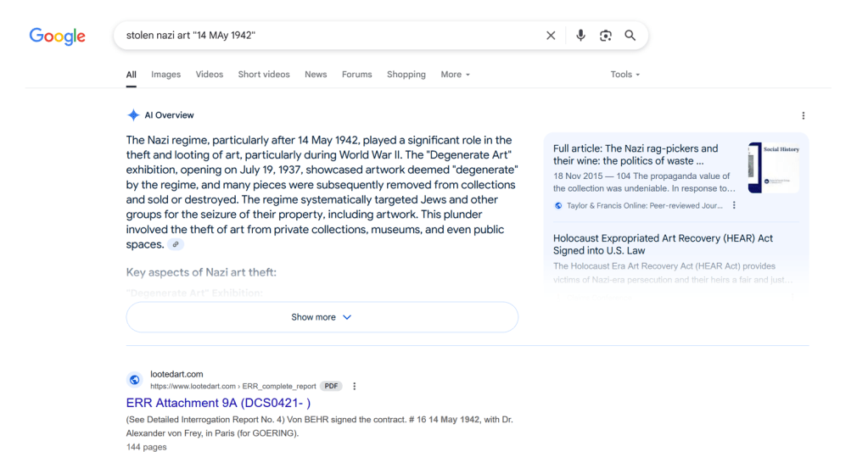Viewport: 868px width, 452px height.
Task: Open the Short videos tab
Action: point(263,75)
